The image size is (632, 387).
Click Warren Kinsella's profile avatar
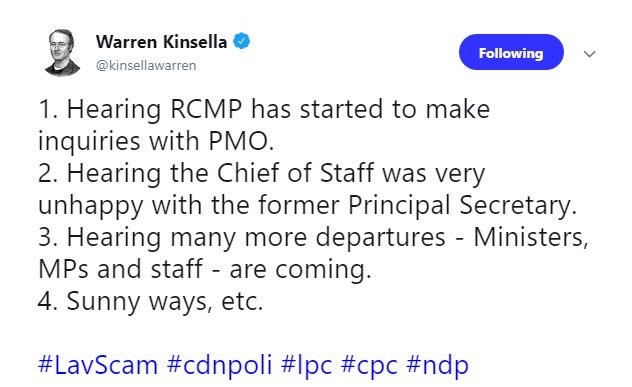pyautogui.click(x=62, y=53)
